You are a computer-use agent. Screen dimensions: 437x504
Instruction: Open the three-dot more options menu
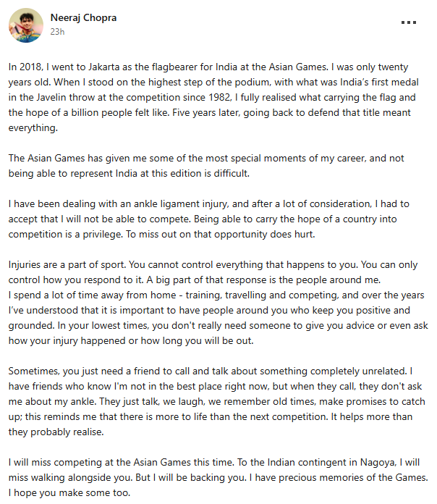pyautogui.click(x=409, y=22)
